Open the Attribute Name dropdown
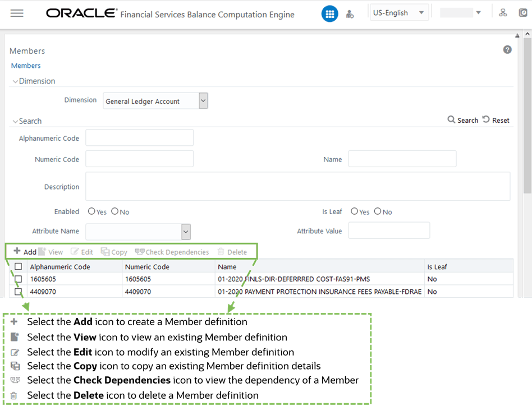 click(x=186, y=232)
